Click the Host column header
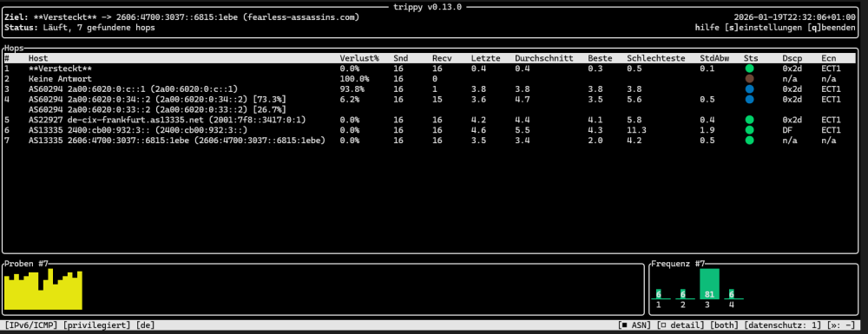The width and height of the screenshot is (868, 334). 38,58
